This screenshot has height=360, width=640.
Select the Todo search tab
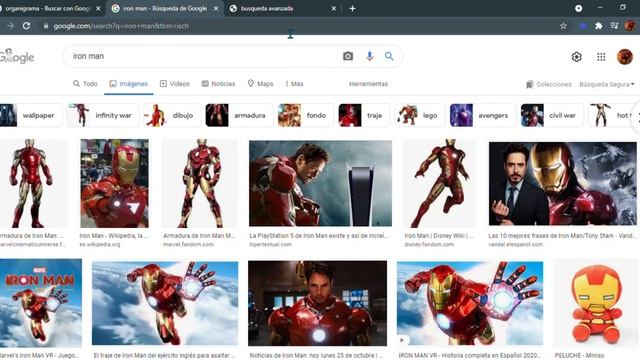pos(85,84)
